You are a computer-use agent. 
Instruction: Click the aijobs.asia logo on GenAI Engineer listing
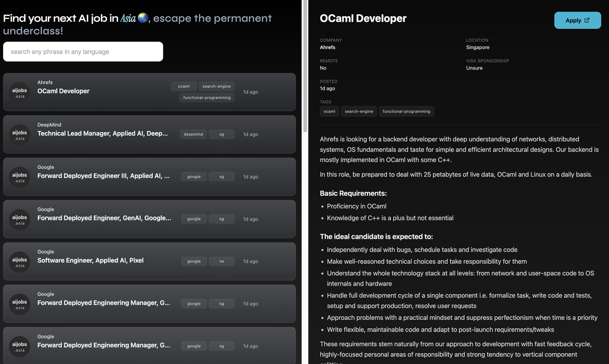(19, 219)
